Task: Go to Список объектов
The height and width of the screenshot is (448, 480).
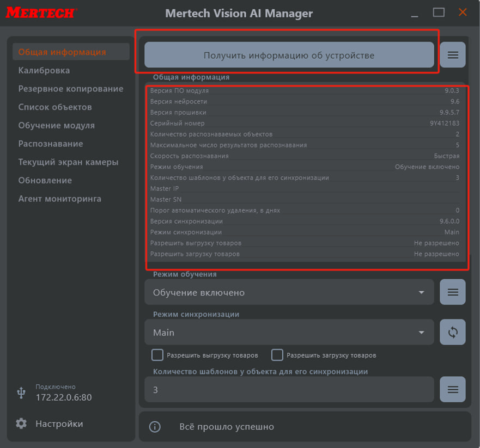Action: [x=55, y=107]
